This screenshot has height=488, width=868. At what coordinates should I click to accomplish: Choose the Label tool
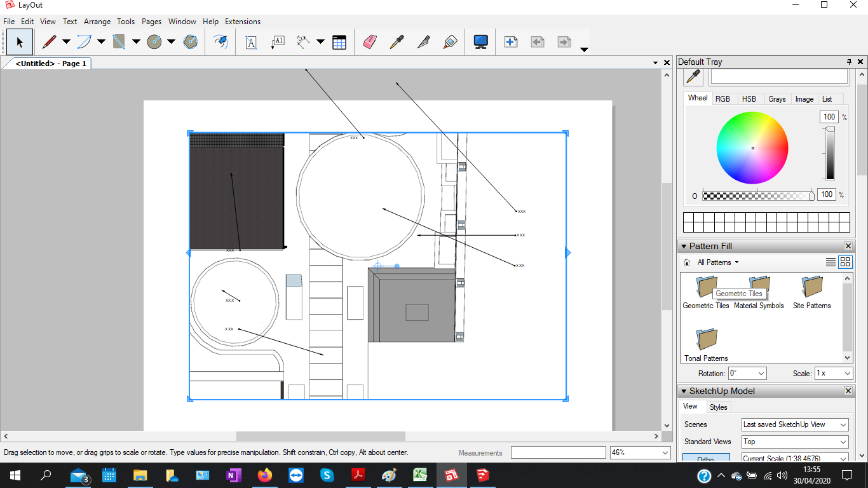278,42
